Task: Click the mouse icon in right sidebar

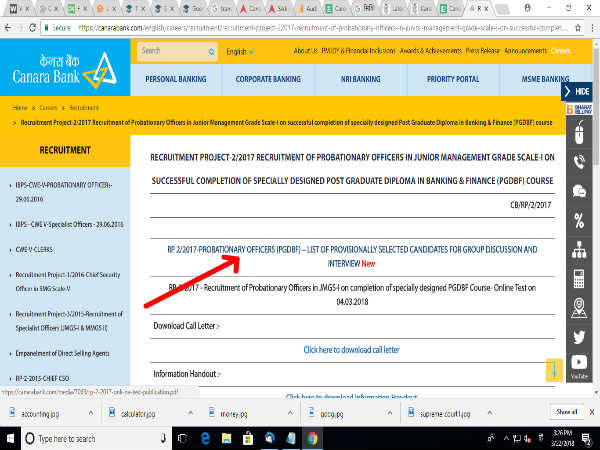Action: click(579, 133)
